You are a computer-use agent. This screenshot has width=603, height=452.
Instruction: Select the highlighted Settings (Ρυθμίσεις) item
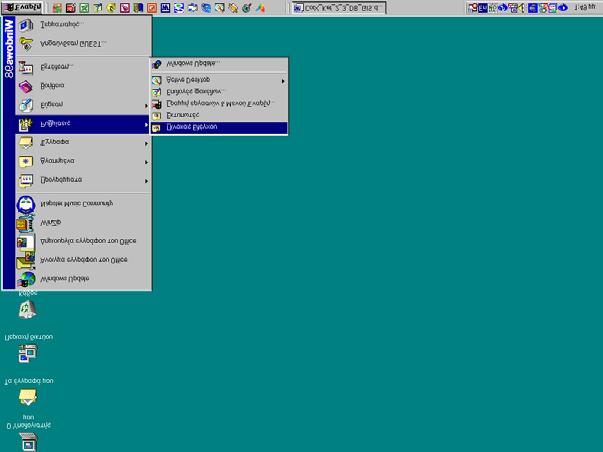point(82,124)
